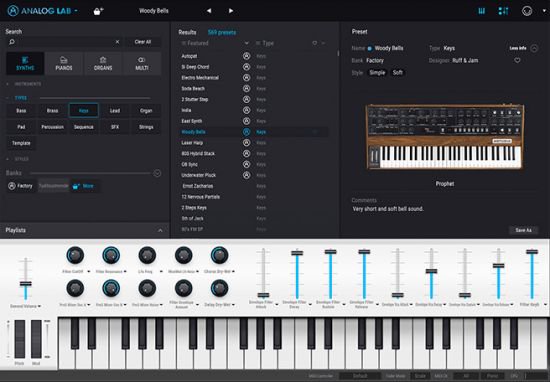Click the Arturia badge beside Laser Harp
Viewport: 550px width, 382px height.
pos(247,143)
